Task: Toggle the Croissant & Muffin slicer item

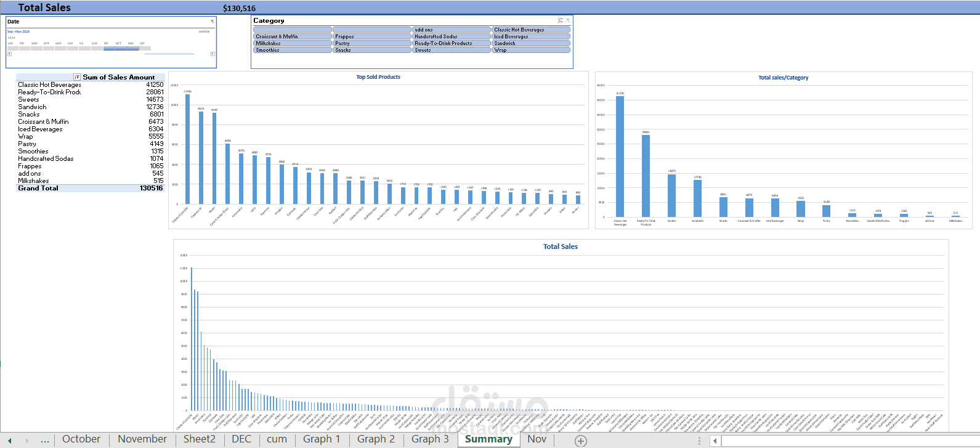Action: click(293, 36)
